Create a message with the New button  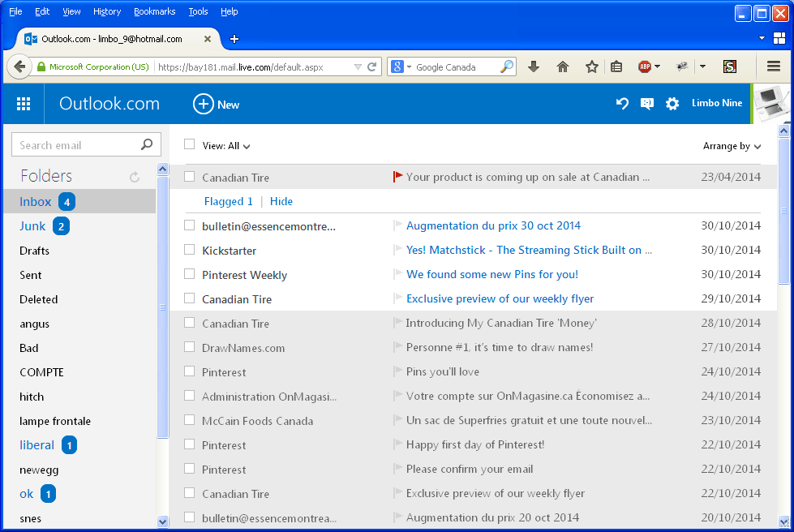(215, 104)
